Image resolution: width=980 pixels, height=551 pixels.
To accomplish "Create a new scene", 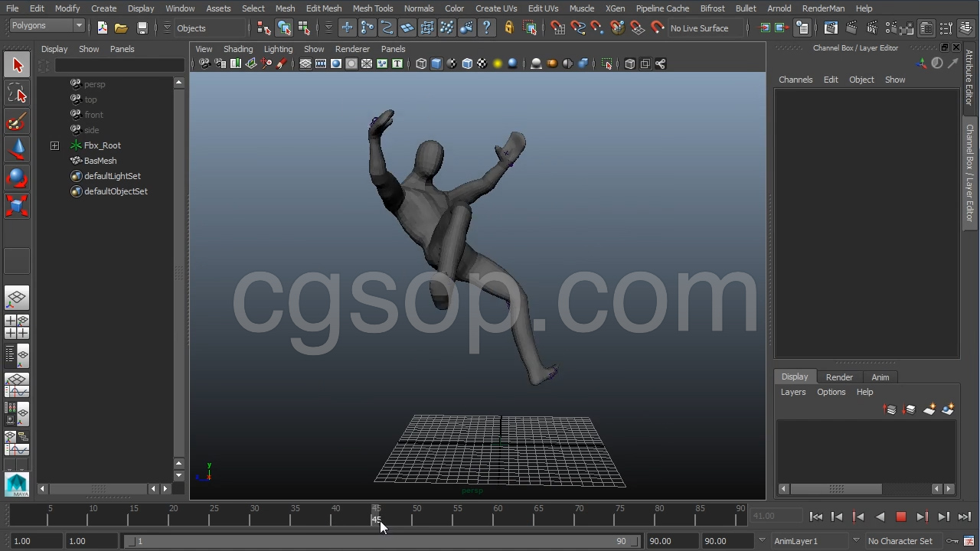I will pos(103,28).
